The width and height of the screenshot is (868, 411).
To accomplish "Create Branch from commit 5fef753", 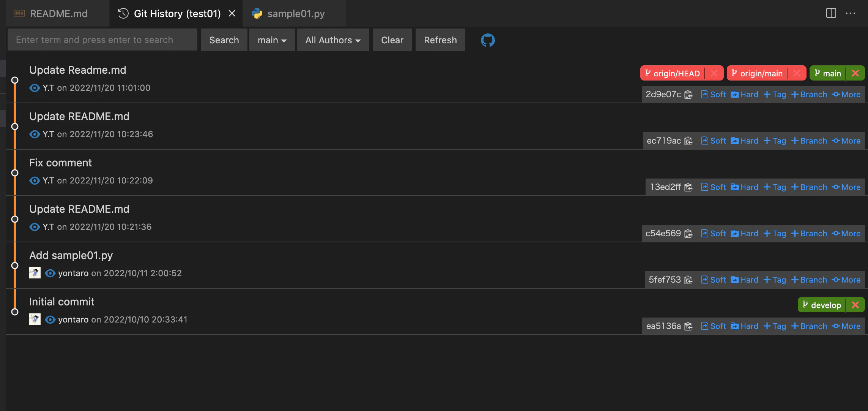I will [809, 280].
